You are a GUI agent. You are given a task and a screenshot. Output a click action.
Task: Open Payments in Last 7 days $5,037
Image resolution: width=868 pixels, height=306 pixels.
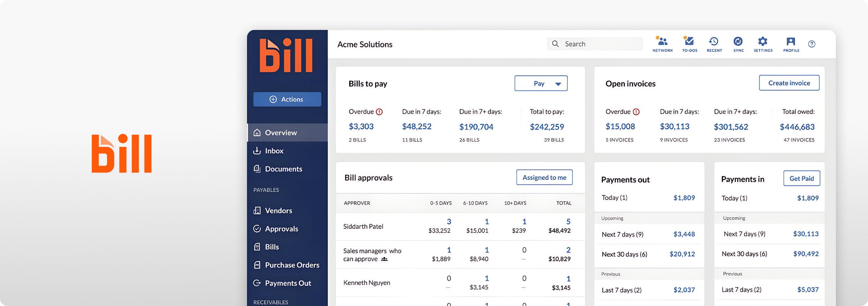click(808, 290)
